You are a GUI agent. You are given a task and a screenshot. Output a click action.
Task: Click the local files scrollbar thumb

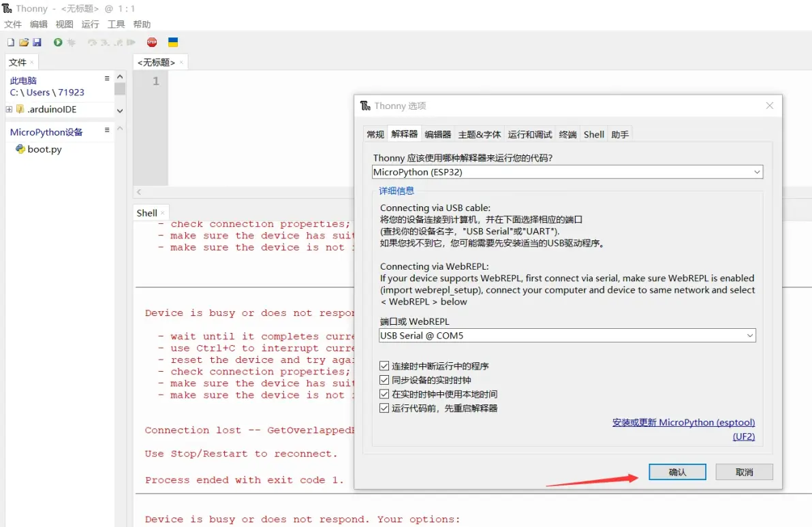[120, 89]
